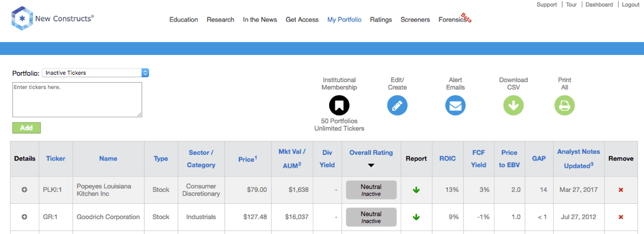644x234 pixels.
Task: Click the Download CSV arrow icon
Action: [x=513, y=106]
